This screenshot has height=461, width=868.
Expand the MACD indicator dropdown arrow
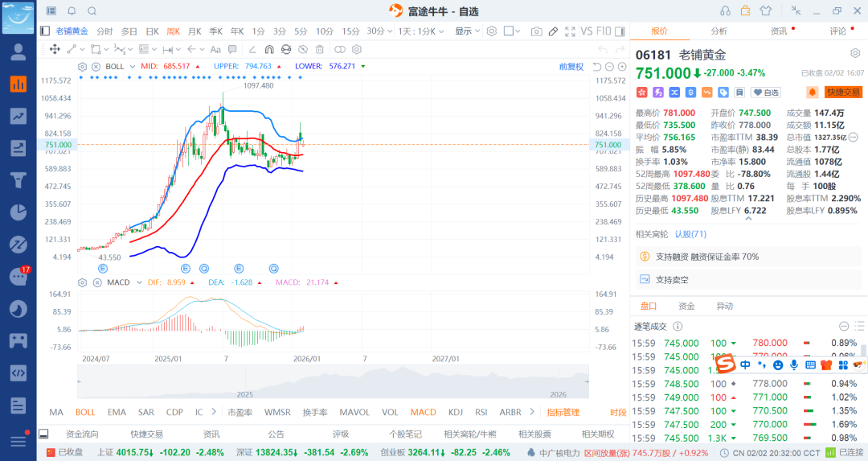(x=139, y=282)
